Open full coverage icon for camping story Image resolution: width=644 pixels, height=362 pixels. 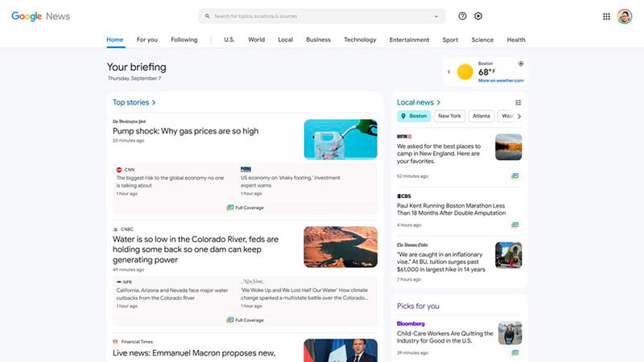[515, 176]
